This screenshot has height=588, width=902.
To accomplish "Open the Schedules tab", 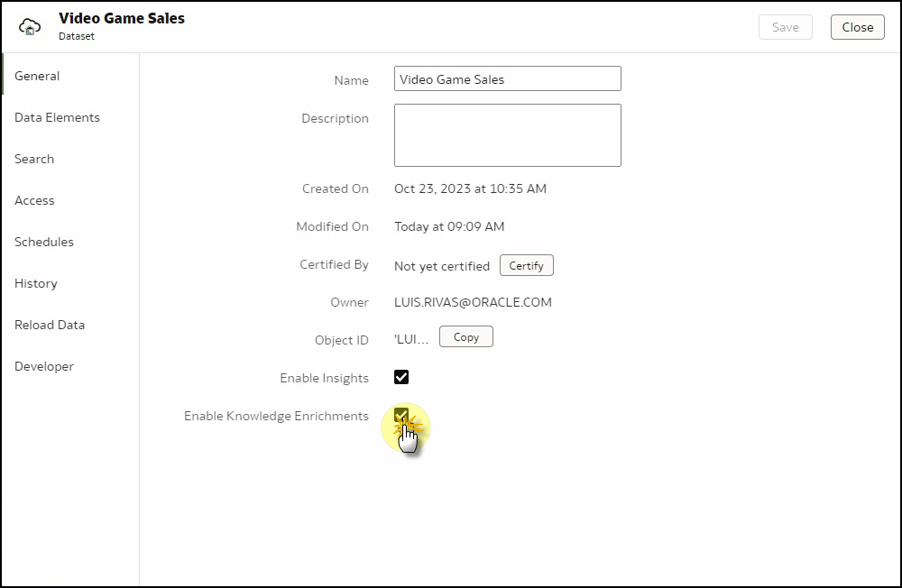I will 44,242.
